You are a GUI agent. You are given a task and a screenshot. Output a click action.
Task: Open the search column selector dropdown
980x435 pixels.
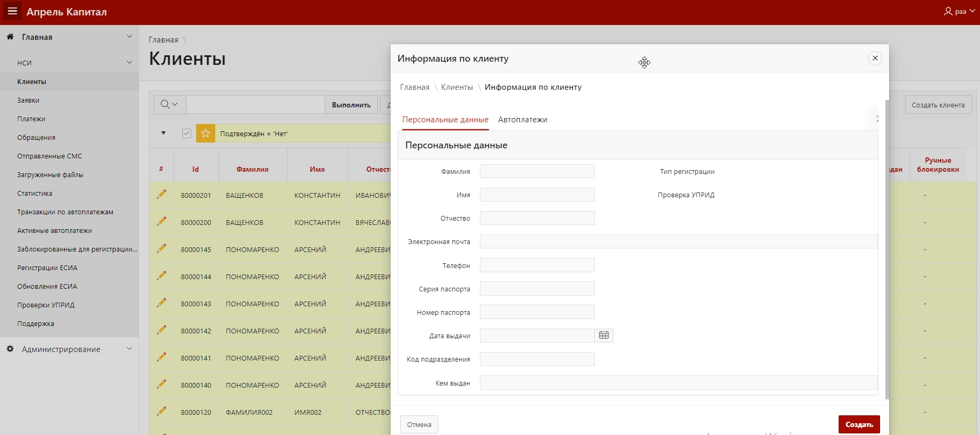pos(170,105)
